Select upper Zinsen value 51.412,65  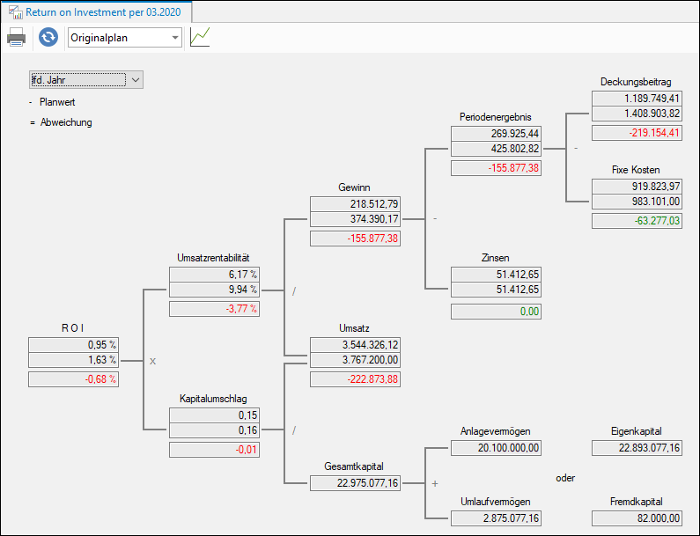(496, 274)
